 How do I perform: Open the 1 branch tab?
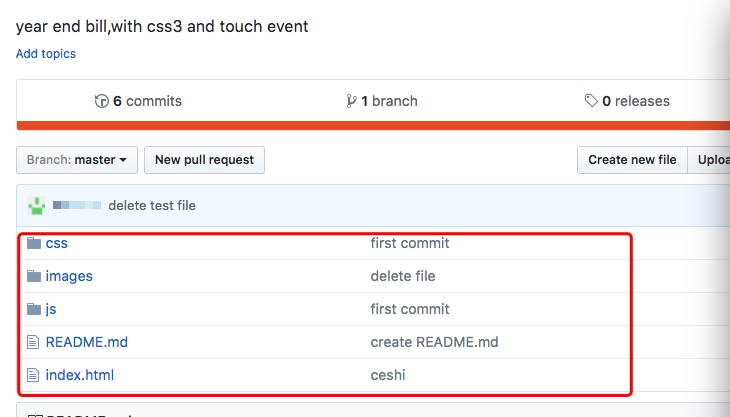pos(382,101)
